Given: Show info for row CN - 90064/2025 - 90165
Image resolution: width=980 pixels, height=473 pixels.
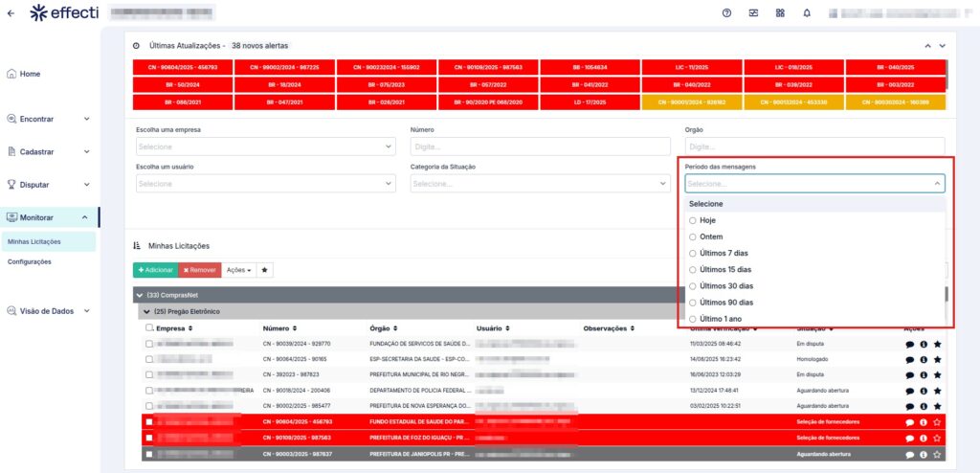Looking at the screenshot, I should 924,360.
